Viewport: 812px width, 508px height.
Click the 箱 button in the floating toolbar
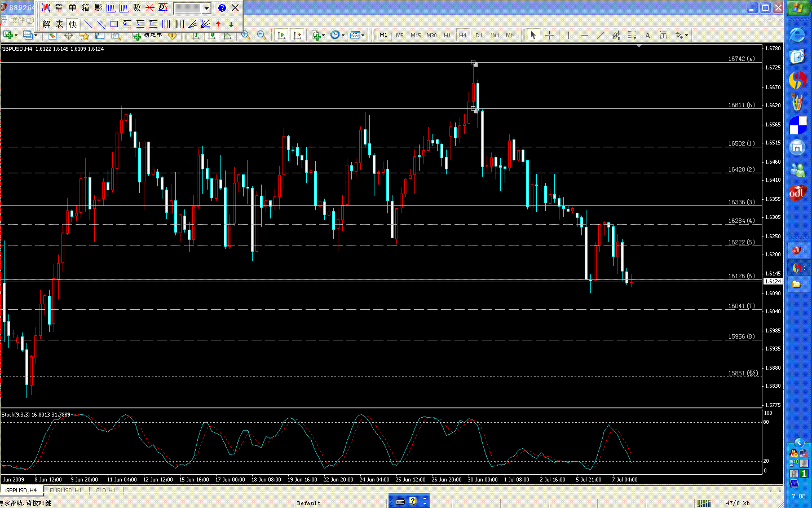(x=85, y=8)
